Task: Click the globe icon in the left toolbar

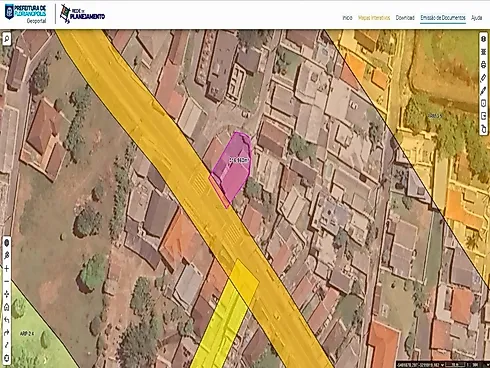Action: tap(6, 243)
